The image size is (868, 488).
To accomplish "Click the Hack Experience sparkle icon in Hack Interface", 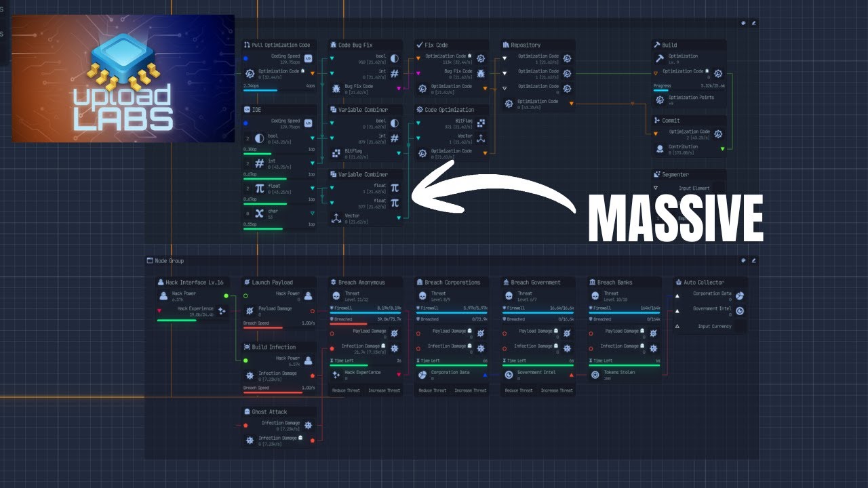I will (221, 310).
